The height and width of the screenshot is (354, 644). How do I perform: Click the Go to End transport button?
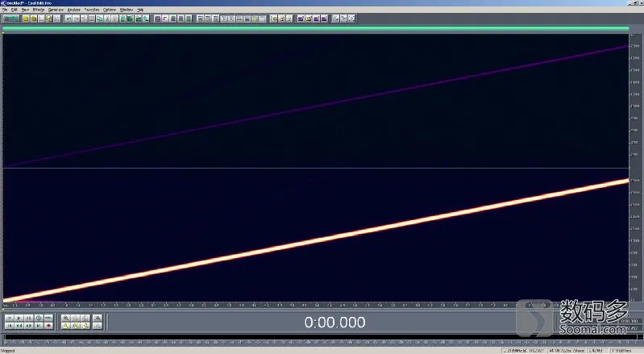(39, 326)
